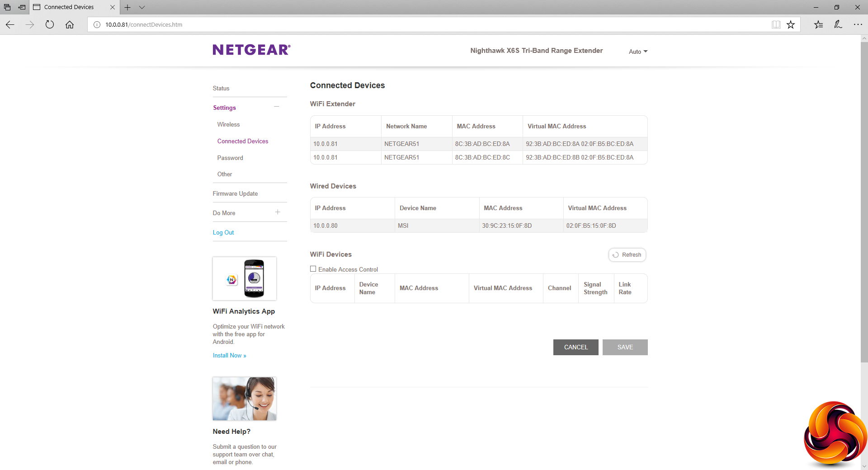
Task: Click Do More sidebar item
Action: [224, 213]
